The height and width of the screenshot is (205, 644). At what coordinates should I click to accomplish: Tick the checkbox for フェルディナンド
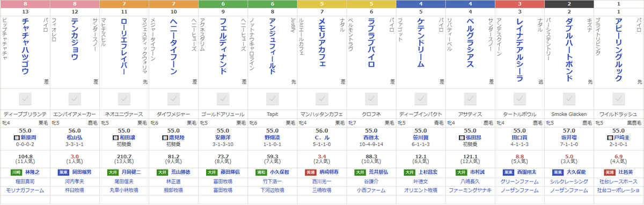(223, 99)
